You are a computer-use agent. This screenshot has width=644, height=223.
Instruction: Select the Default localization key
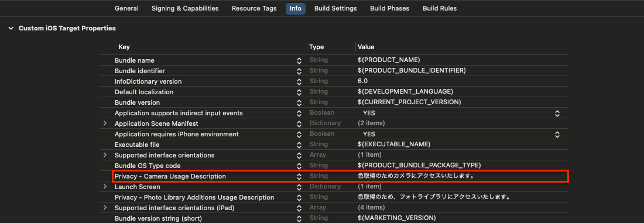(144, 92)
